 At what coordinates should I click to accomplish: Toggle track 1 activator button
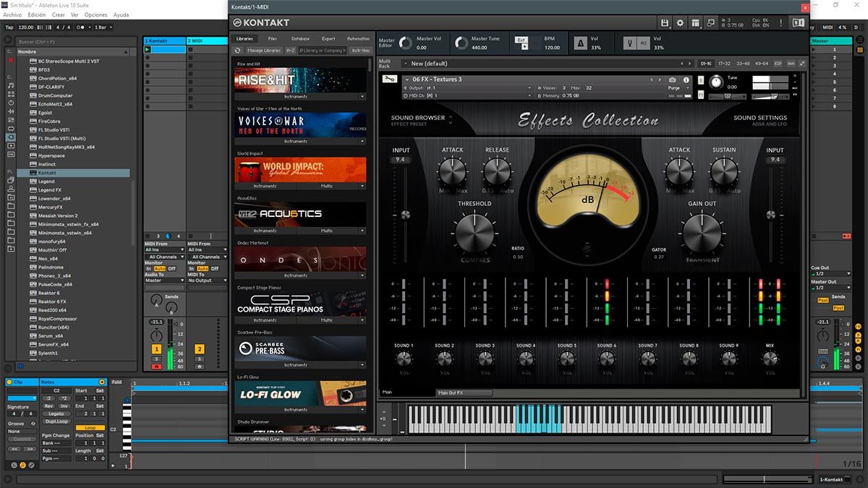[x=156, y=349]
